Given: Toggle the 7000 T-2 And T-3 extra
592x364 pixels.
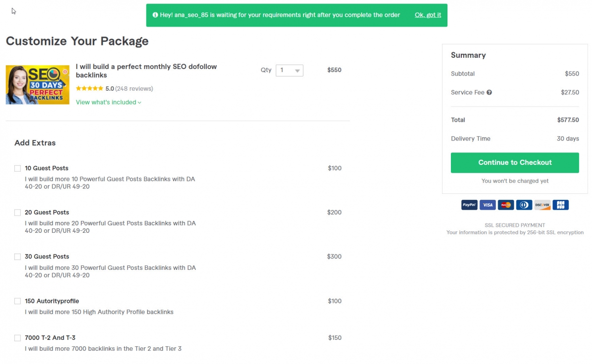Looking at the screenshot, I should click(18, 338).
